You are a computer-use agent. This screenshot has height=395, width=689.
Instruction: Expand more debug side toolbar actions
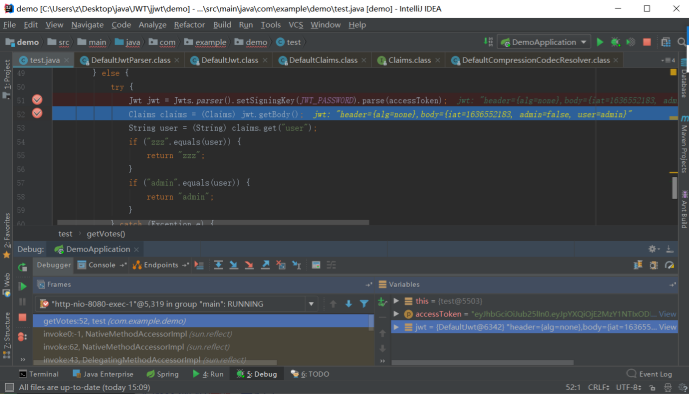(x=22, y=359)
